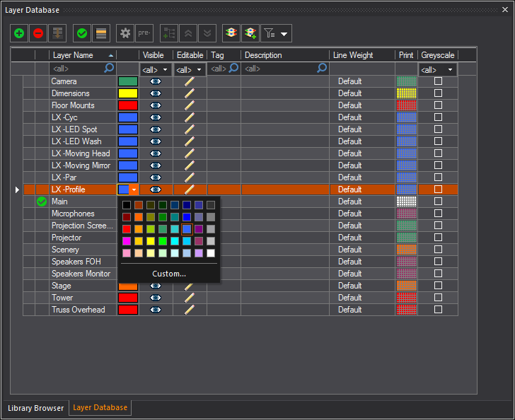The width and height of the screenshot is (515, 420).
Task: Click Custom... in the color picker
Action: pos(169,274)
